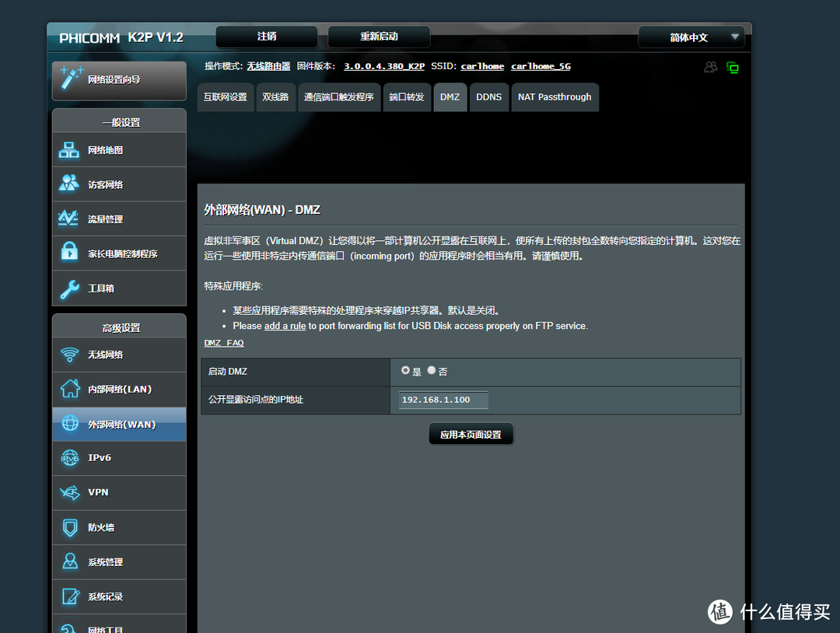
Task: Click the DMZ IP address input field
Action: point(443,400)
